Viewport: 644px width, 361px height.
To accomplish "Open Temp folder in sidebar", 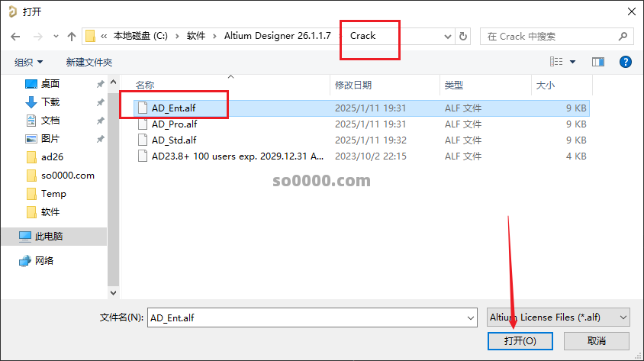I will [53, 193].
